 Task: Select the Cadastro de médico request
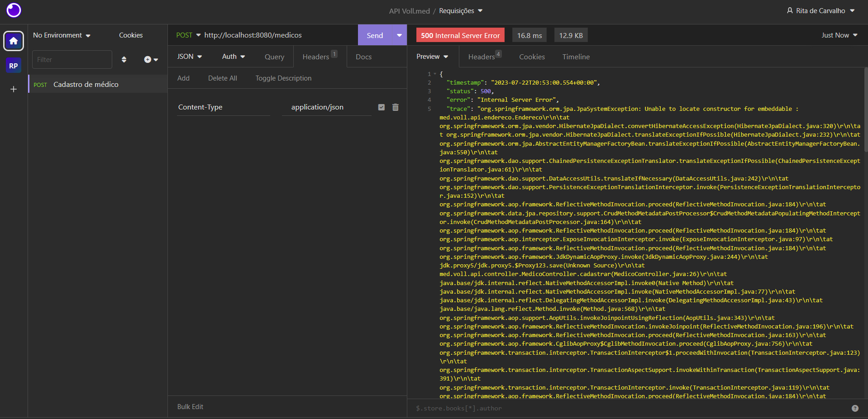coord(98,84)
